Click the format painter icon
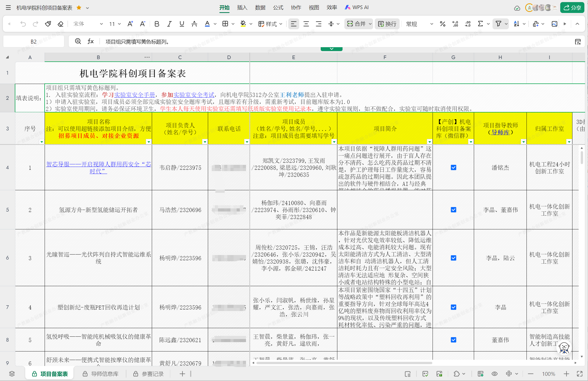Screen dimensions: 588x381 click(x=48, y=24)
